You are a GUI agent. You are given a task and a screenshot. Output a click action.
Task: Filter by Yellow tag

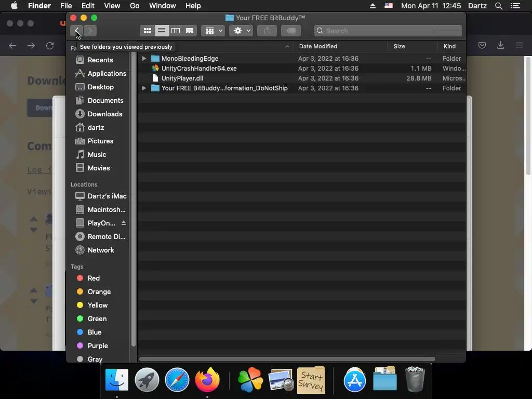click(x=98, y=305)
